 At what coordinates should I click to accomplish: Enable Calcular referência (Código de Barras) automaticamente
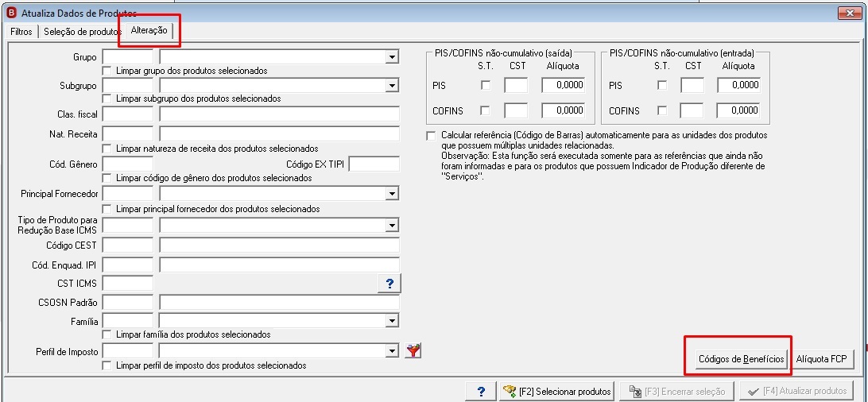[431, 136]
